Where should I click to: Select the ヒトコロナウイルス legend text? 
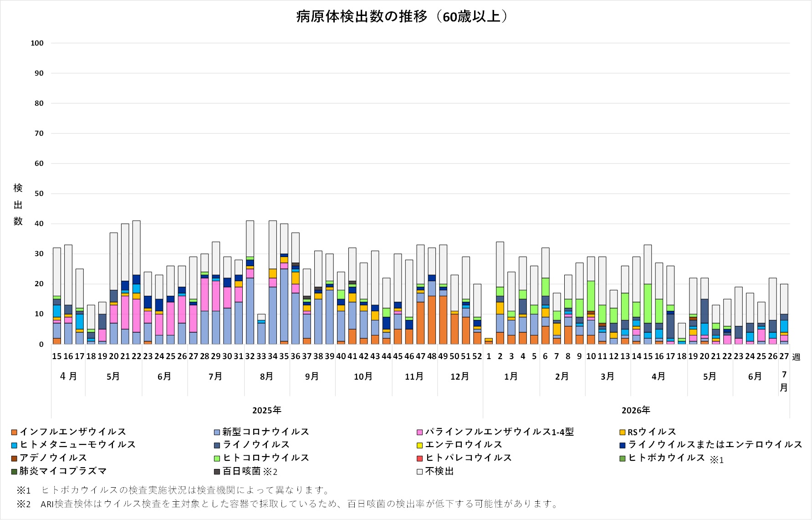point(266,458)
